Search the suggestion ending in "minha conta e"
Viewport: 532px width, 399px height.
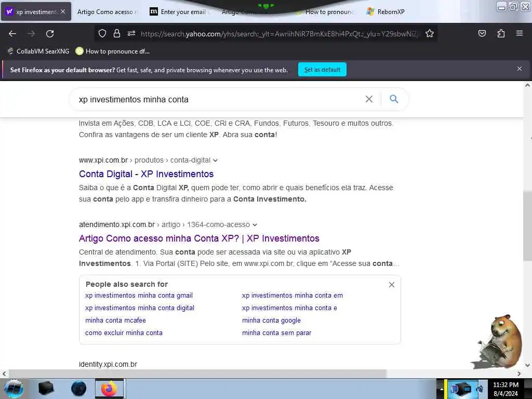tap(289, 308)
